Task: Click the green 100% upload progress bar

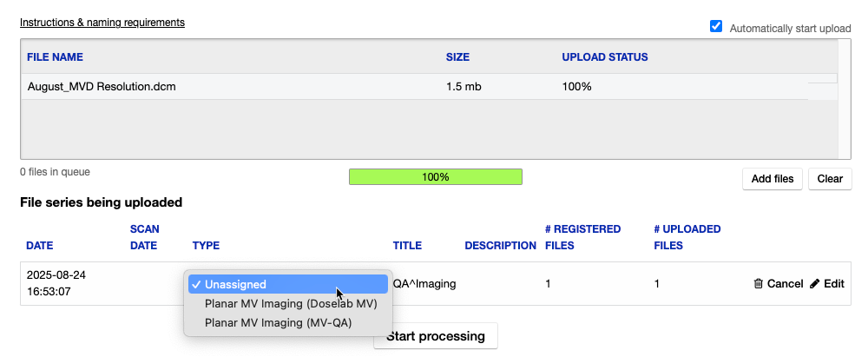Action: pos(435,177)
